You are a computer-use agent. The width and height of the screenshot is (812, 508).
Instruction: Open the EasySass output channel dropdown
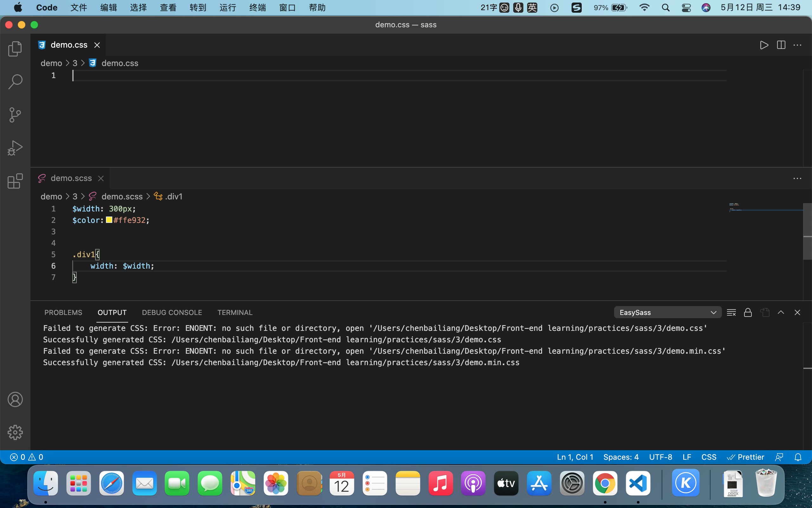click(x=667, y=312)
